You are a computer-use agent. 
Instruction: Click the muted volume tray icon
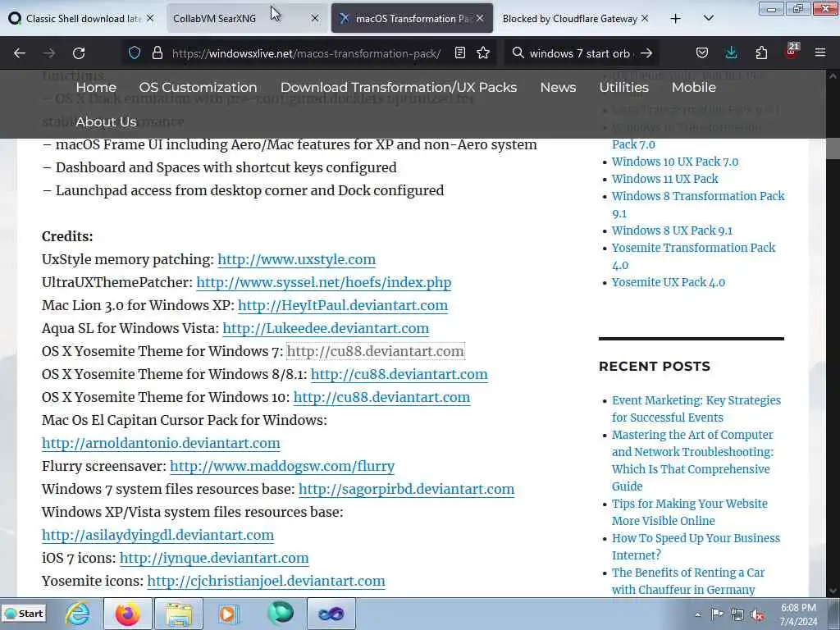[757, 615]
